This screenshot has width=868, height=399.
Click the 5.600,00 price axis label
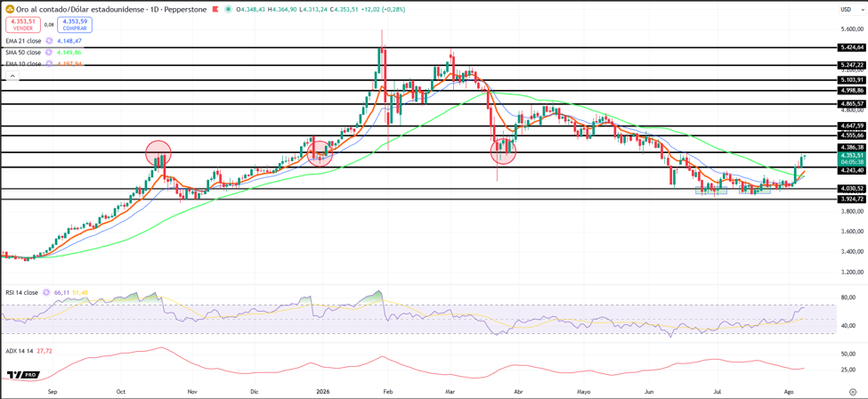point(851,28)
